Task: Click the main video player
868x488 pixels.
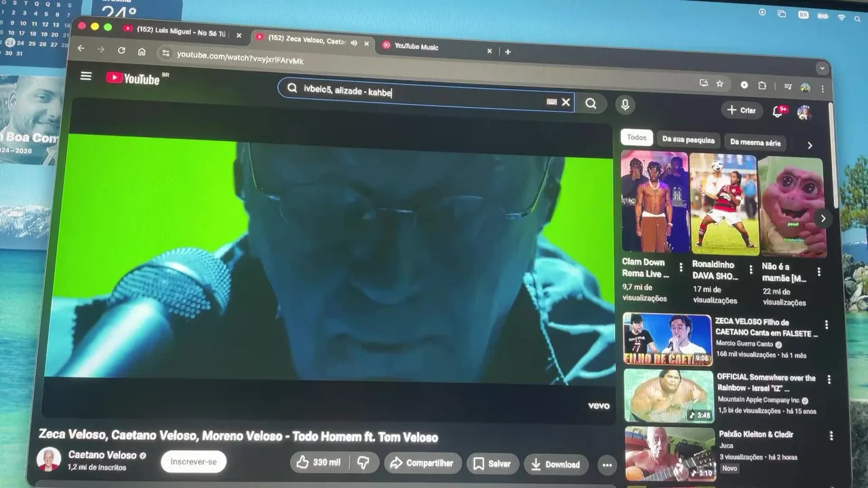Action: pos(329,258)
